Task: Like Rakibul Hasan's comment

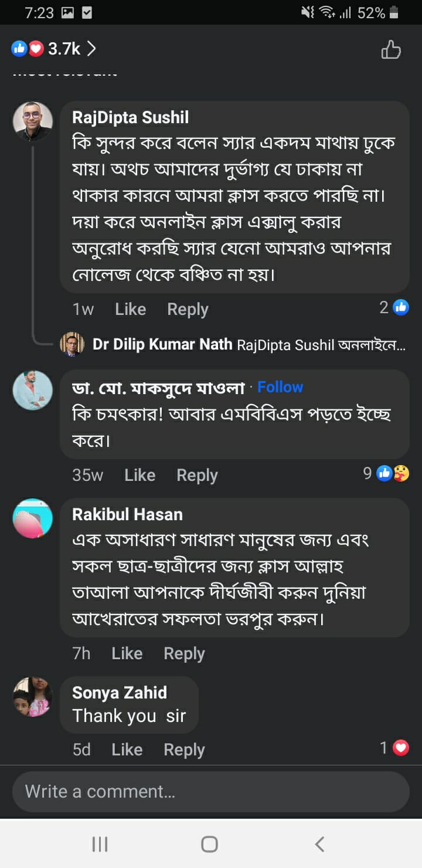Action: [x=127, y=653]
